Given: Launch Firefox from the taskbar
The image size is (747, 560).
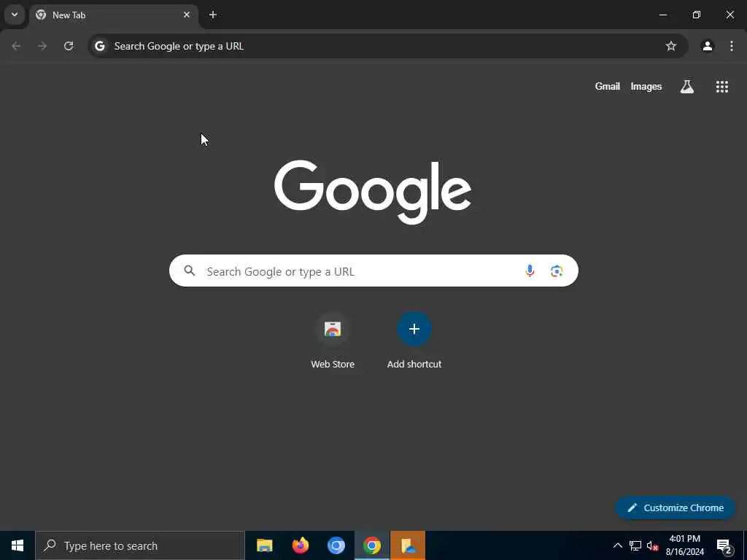Looking at the screenshot, I should pyautogui.click(x=300, y=545).
